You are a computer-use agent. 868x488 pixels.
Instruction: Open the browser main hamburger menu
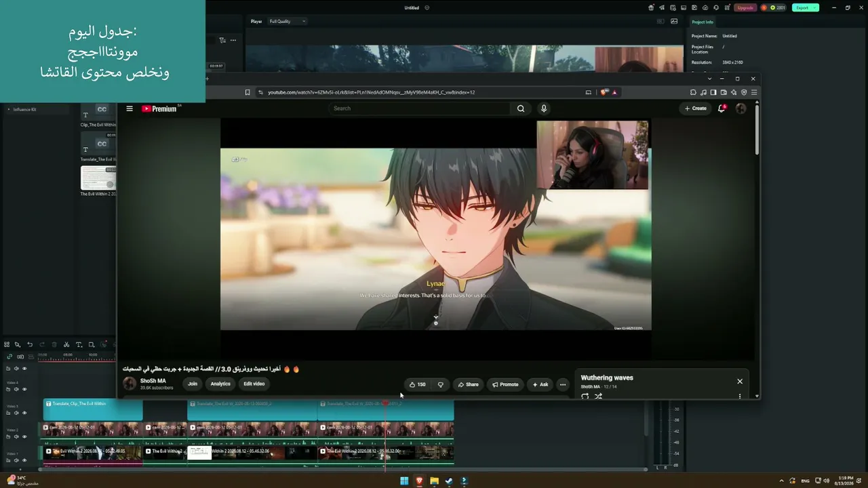tap(754, 92)
